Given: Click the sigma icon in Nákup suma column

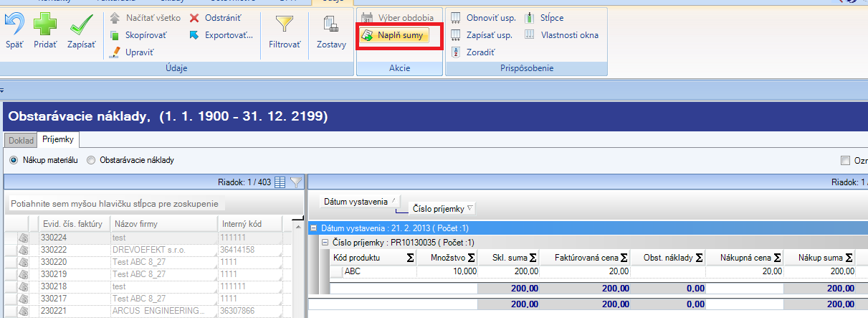Looking at the screenshot, I should click(851, 257).
